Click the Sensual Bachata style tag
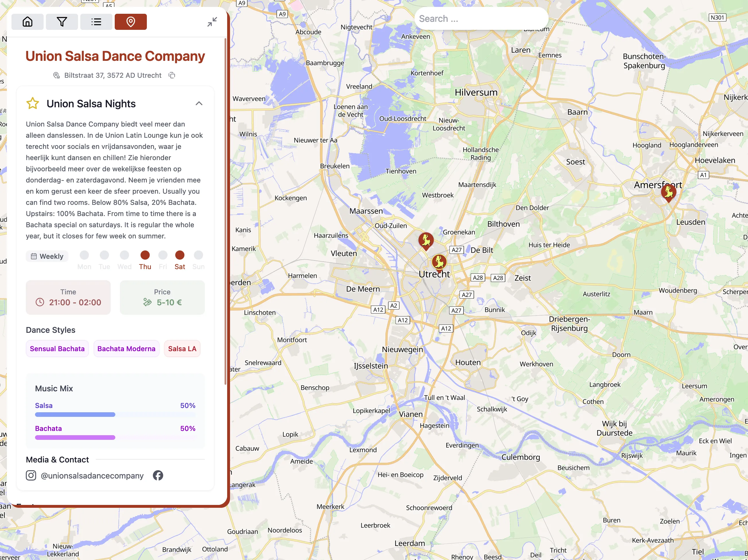The image size is (748, 560). click(x=57, y=349)
